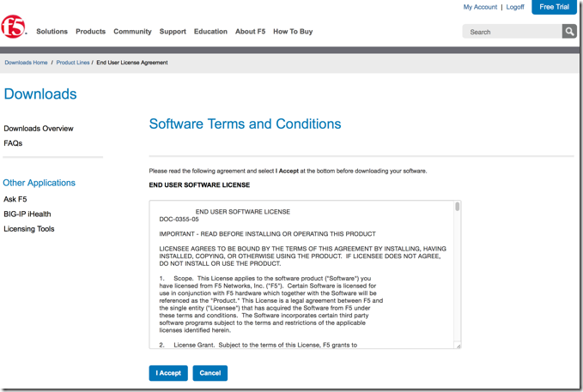The height and width of the screenshot is (392, 583).
Task: Open the Ask F5 link
Action: (15, 199)
